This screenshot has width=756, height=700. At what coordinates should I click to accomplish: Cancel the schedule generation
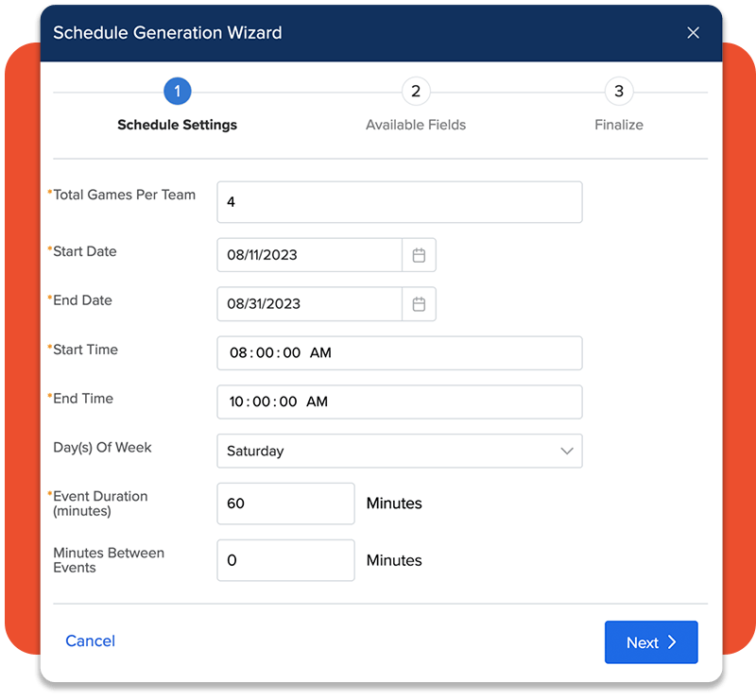pos(90,640)
